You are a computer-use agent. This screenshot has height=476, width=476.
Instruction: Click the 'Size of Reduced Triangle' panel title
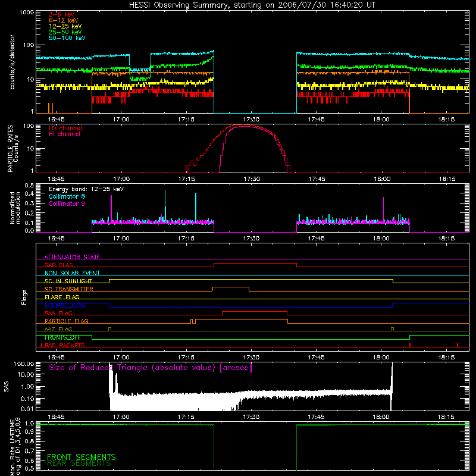(x=151, y=368)
